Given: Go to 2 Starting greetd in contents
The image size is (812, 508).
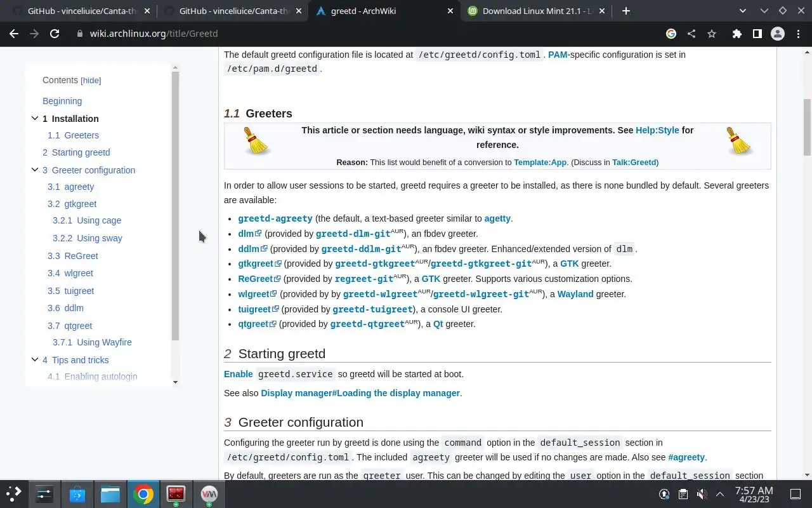Looking at the screenshot, I should (x=76, y=152).
